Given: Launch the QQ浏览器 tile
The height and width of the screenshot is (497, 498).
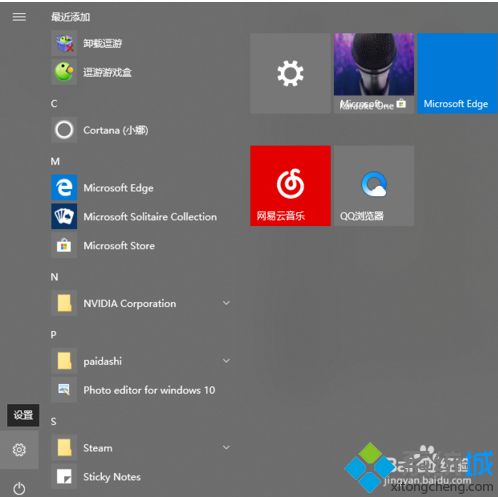Looking at the screenshot, I should (x=374, y=186).
